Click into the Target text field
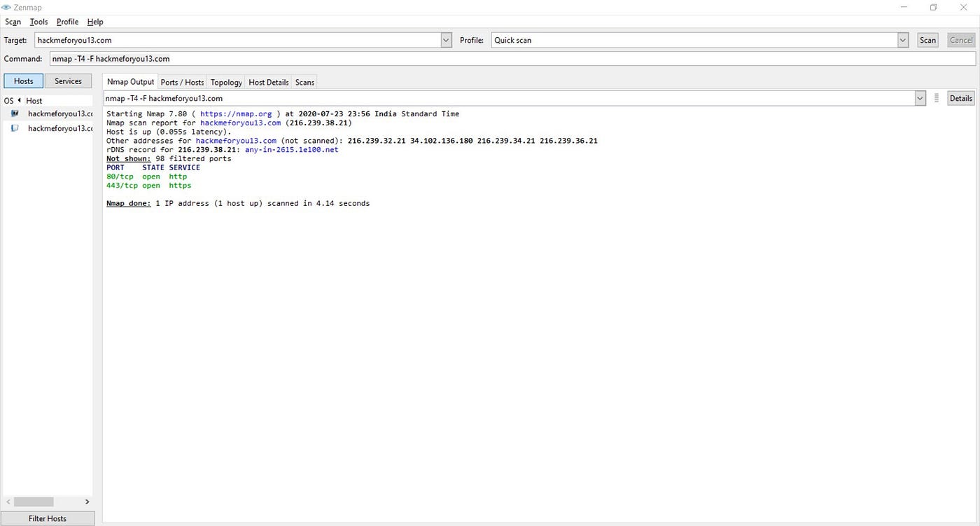This screenshot has width=980, height=526. tap(238, 40)
